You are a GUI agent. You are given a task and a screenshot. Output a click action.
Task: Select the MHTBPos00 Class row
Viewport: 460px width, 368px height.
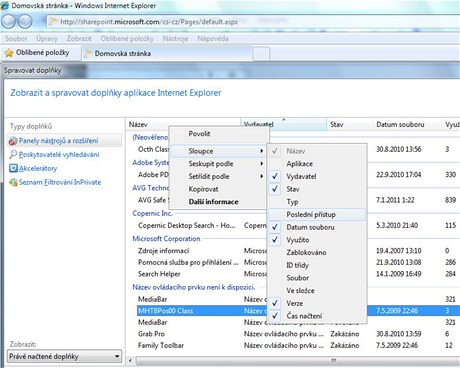click(298, 311)
